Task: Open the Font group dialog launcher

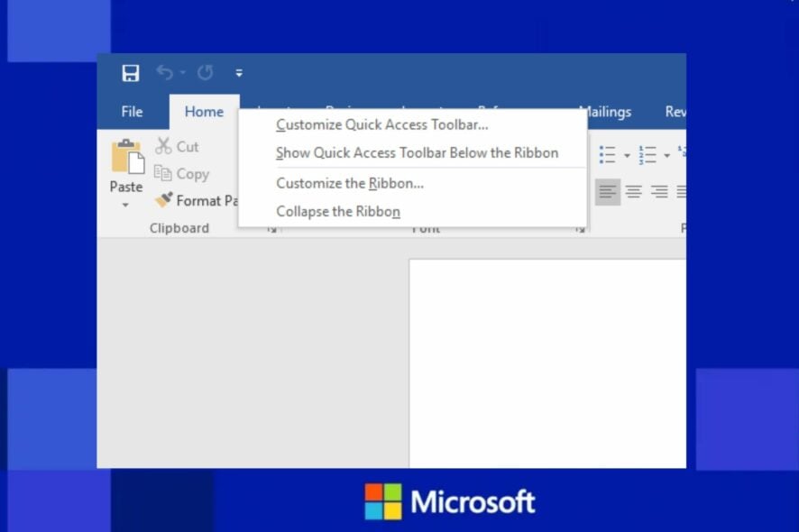Action: [x=581, y=229]
